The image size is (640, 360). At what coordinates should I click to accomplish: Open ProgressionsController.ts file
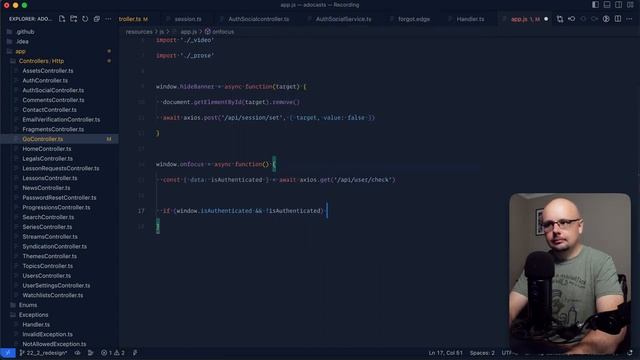point(56,207)
